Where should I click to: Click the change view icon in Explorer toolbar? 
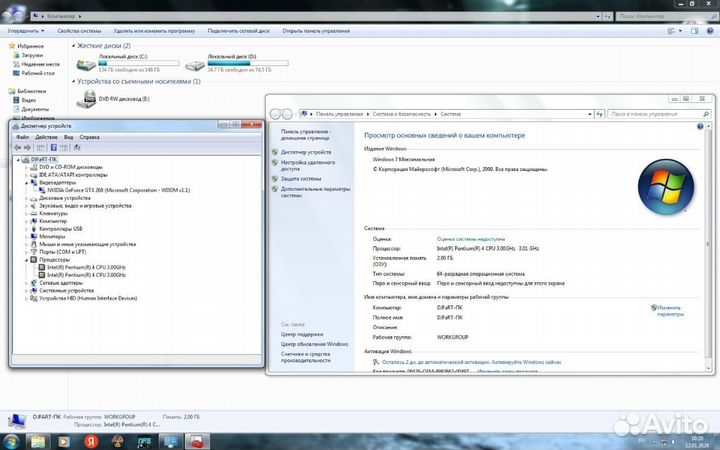[x=671, y=31]
